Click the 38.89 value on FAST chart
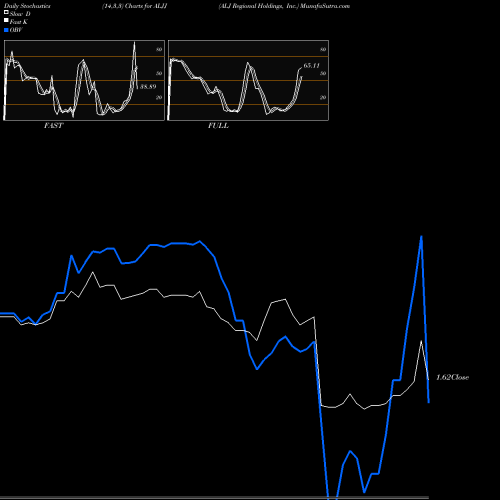This screenshot has height=500, width=500. pyautogui.click(x=148, y=87)
